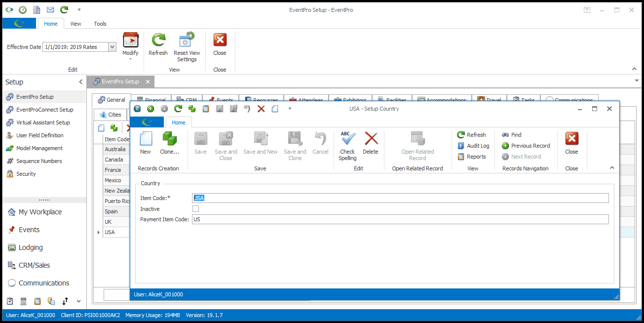
Task: Click the Find binoculars button
Action: click(x=512, y=135)
